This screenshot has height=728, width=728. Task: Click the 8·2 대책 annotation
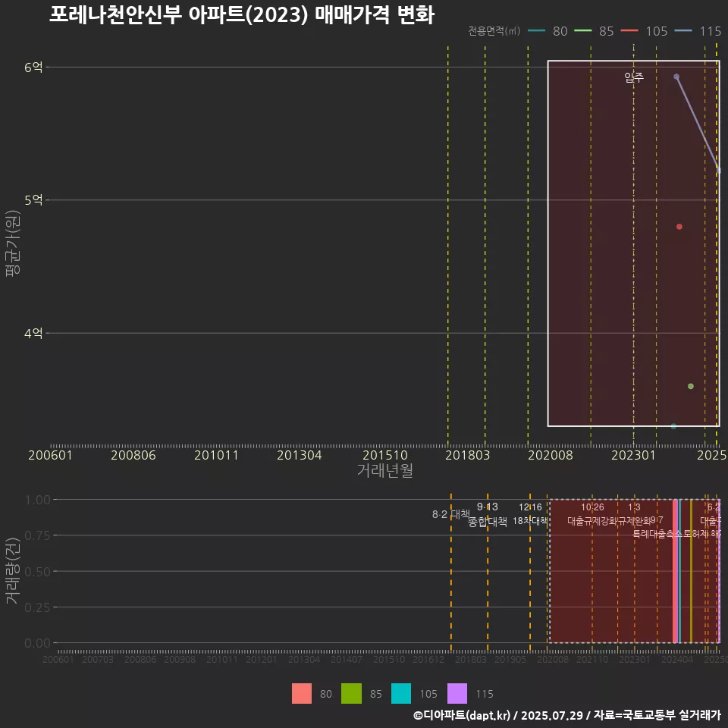pyautogui.click(x=450, y=514)
